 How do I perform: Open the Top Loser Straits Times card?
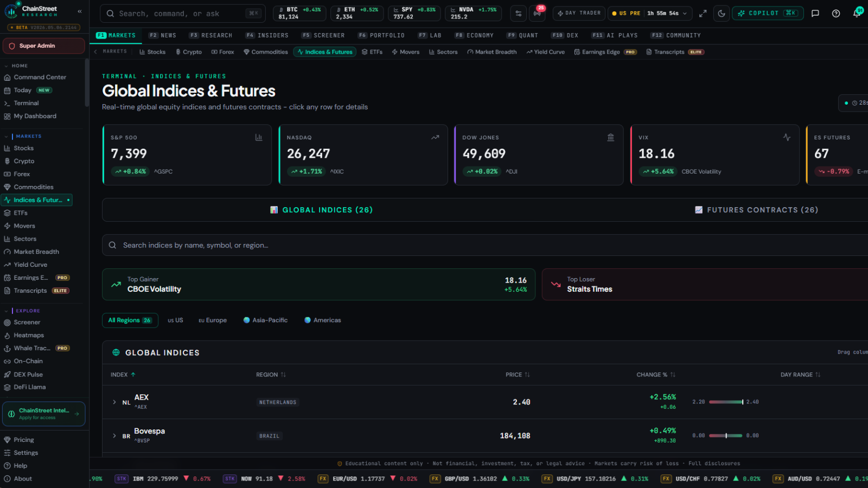pos(705,285)
